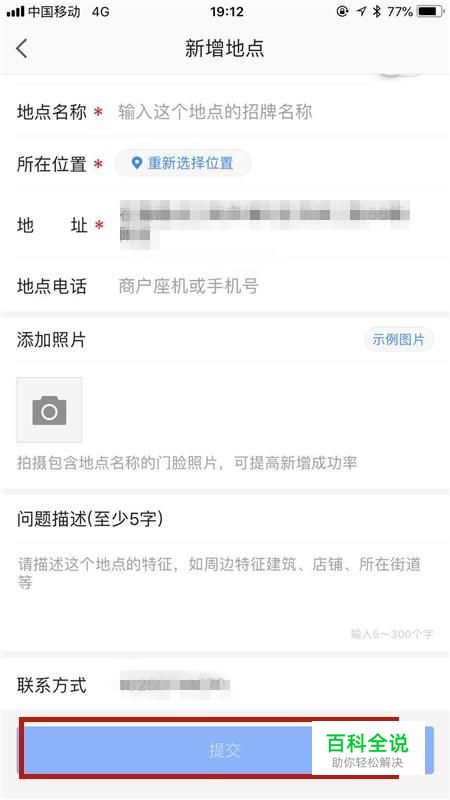Tap the camera icon to add photo
This screenshot has height=800, width=450.
(x=49, y=410)
